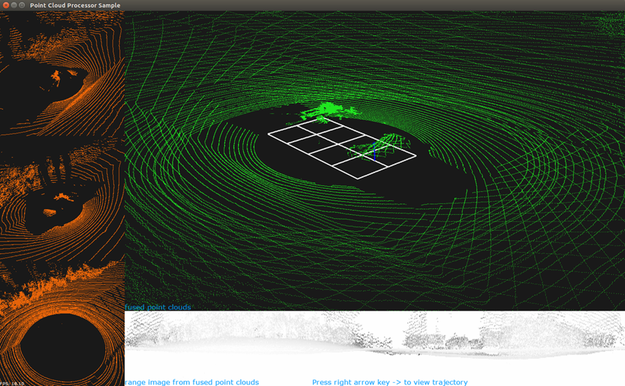Select the bottom orange circular lidar view
625x386 pixels.
click(62, 323)
